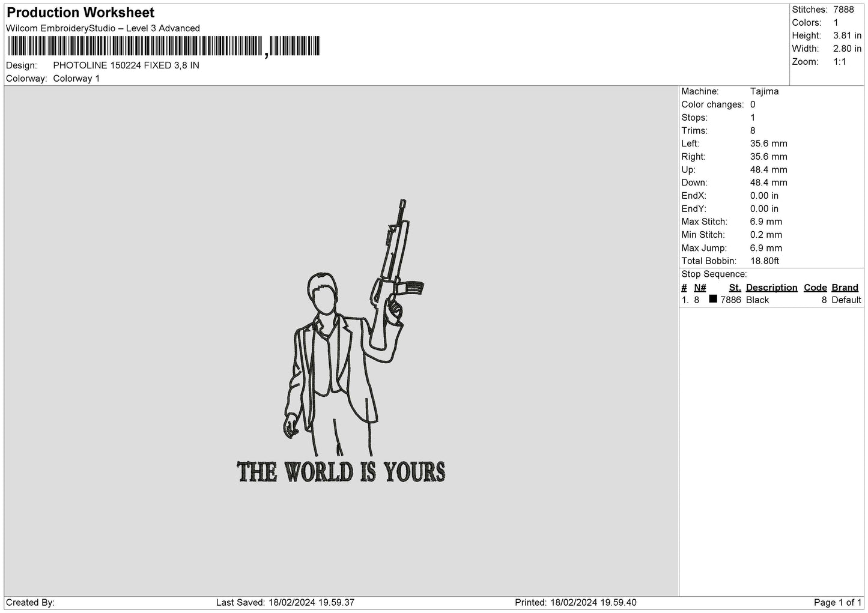Select the Up value 48.4 mm
The height and width of the screenshot is (613, 868).
[769, 170]
